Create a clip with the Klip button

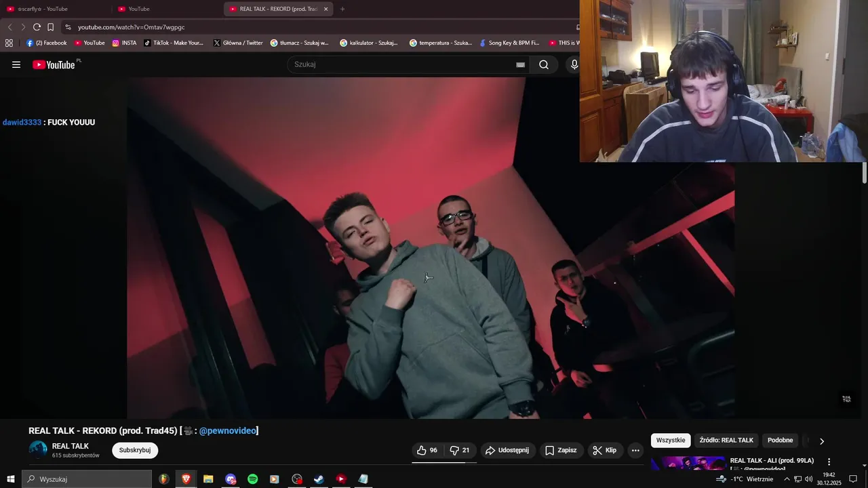(x=605, y=450)
